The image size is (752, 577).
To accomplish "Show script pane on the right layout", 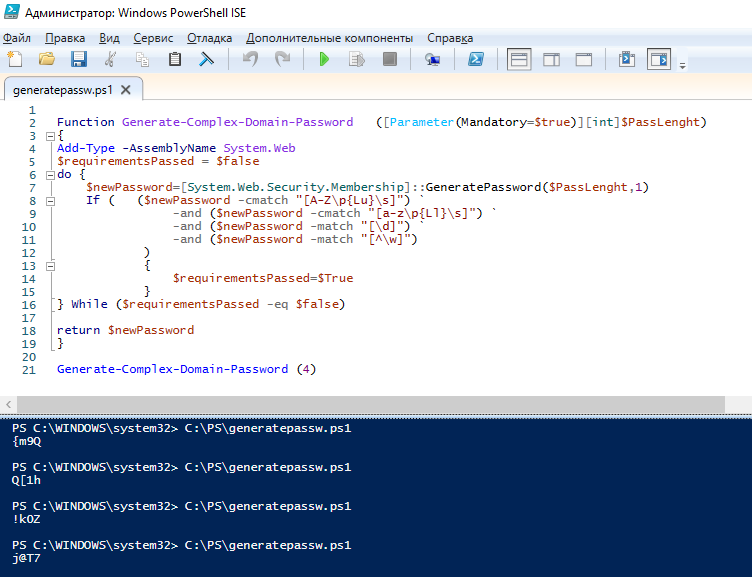I will (x=552, y=59).
